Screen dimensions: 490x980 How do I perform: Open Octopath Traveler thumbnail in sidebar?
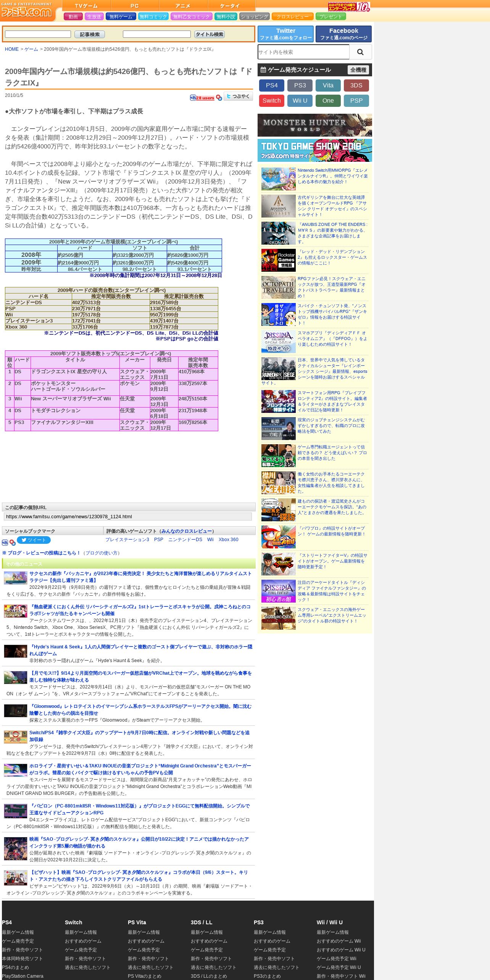tap(279, 287)
